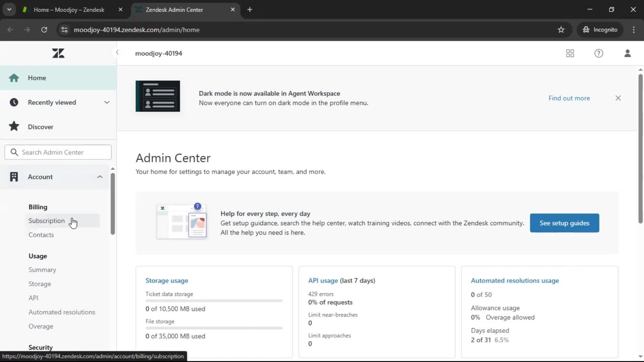Click the Incognito indicator
This screenshot has width=644, height=362.
(x=600, y=30)
